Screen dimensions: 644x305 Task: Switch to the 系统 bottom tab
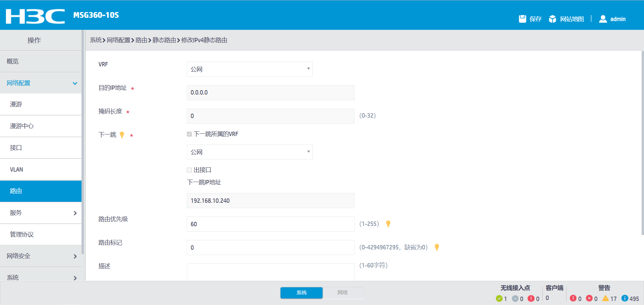[x=302, y=293]
